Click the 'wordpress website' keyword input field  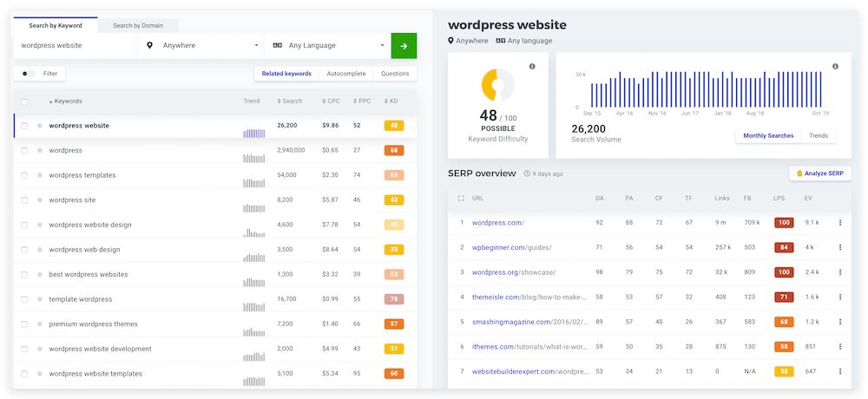point(75,46)
